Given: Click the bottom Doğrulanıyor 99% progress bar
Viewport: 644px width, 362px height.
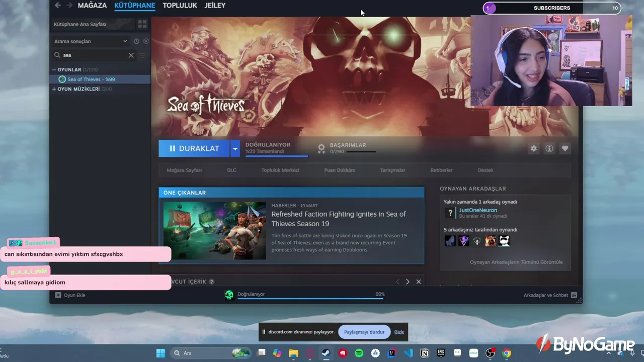Looking at the screenshot, I should (311, 299).
